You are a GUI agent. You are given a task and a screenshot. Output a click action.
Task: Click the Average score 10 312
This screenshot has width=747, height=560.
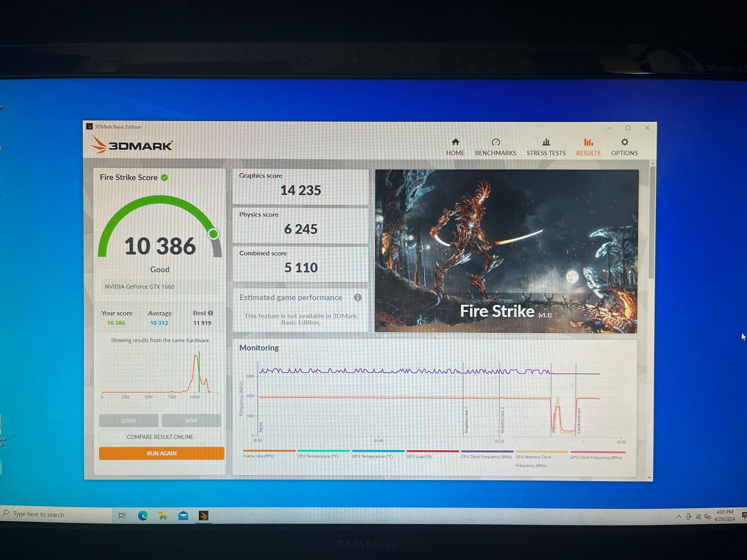[159, 323]
